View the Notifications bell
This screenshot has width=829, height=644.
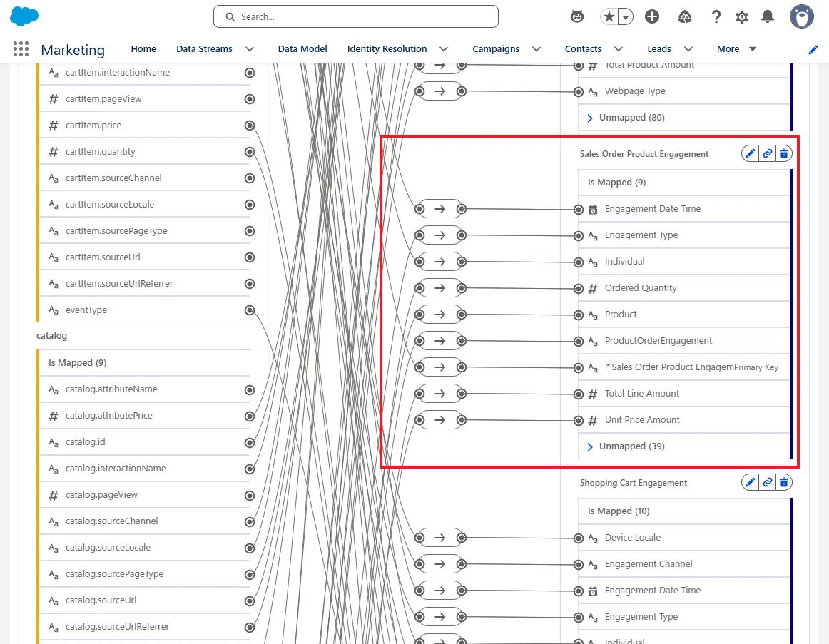pyautogui.click(x=768, y=17)
